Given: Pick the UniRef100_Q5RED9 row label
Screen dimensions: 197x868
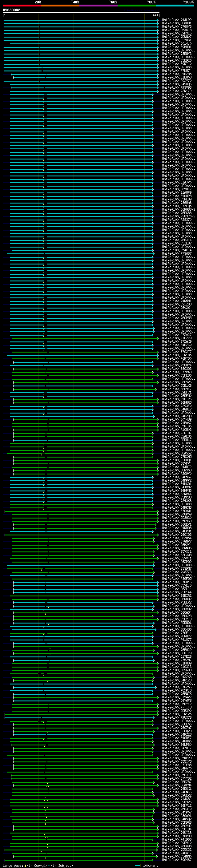Looking at the screenshot, I should [x=176, y=199].
